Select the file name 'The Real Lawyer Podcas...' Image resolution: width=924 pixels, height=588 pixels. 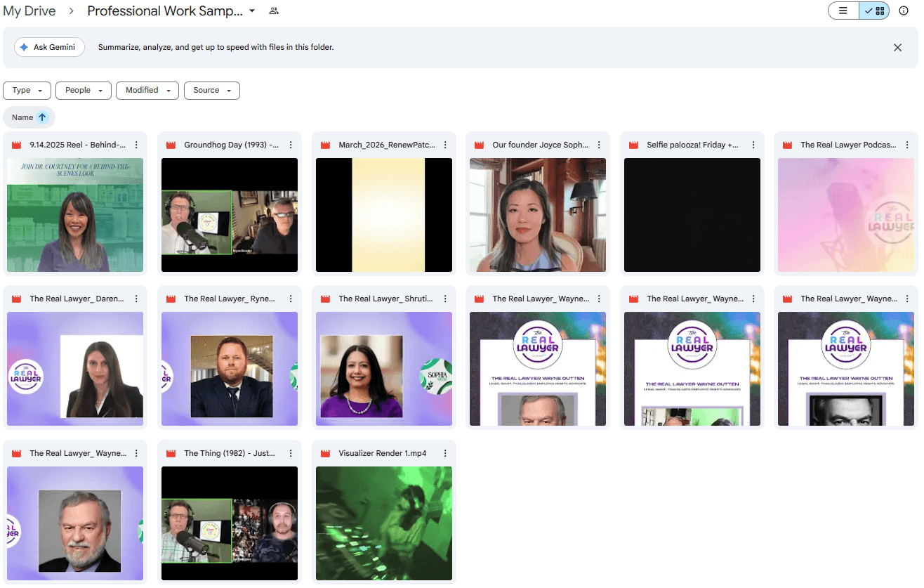pos(848,145)
